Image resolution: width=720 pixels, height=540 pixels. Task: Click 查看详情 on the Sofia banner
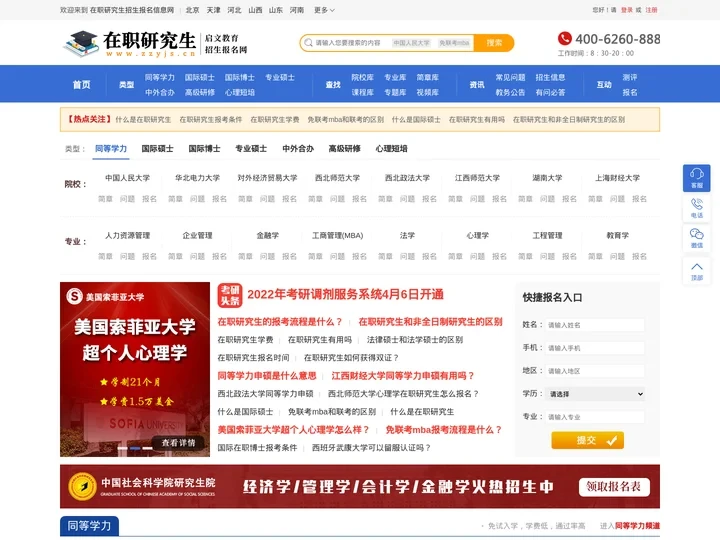[x=179, y=443]
